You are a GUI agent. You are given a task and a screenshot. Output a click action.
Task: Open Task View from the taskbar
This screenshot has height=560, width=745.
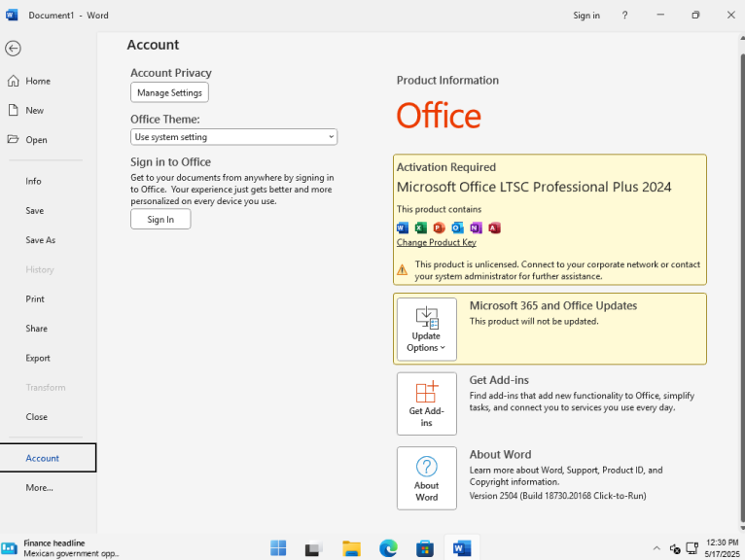(x=313, y=548)
